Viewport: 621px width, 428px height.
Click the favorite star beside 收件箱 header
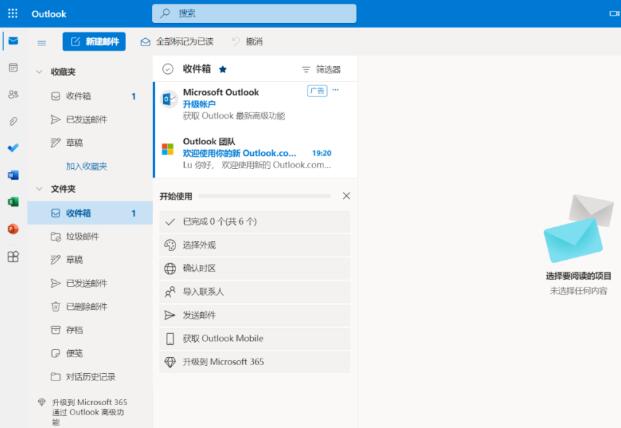coord(223,69)
